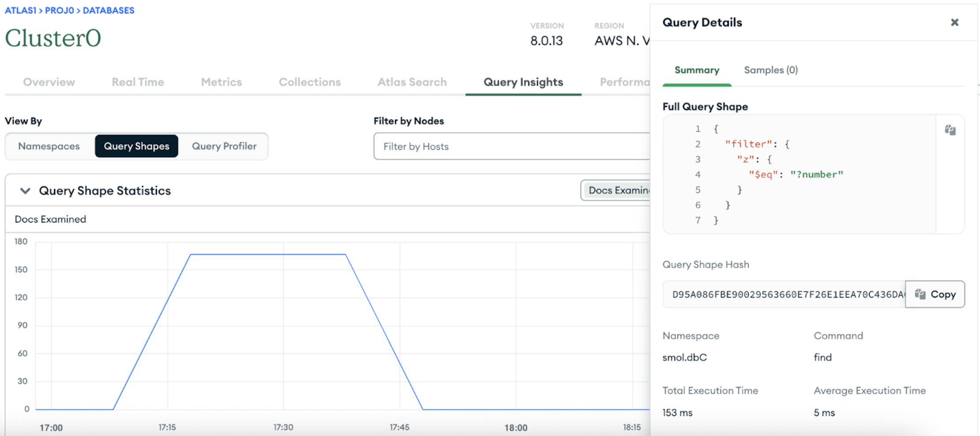Viewport: 980px width, 436px height.
Task: Switch to Namespaces view
Action: tap(49, 146)
